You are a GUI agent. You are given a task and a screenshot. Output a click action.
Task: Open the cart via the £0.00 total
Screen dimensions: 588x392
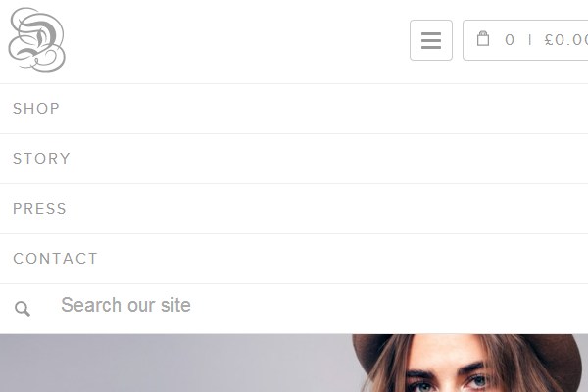pos(566,40)
